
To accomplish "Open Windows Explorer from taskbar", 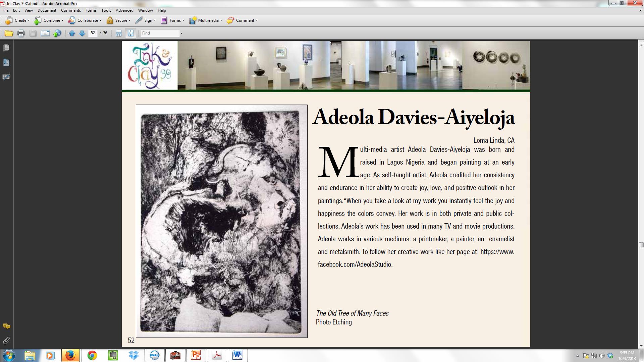I will tap(30, 355).
